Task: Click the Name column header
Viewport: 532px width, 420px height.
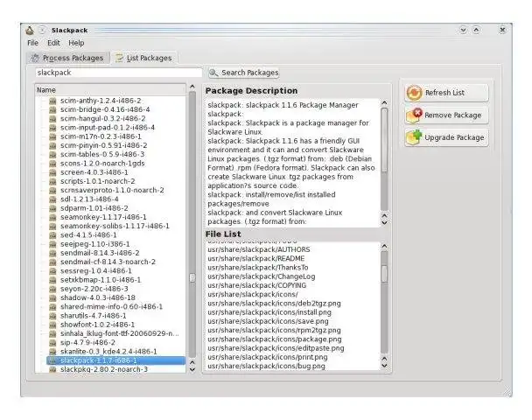Action: (110, 90)
